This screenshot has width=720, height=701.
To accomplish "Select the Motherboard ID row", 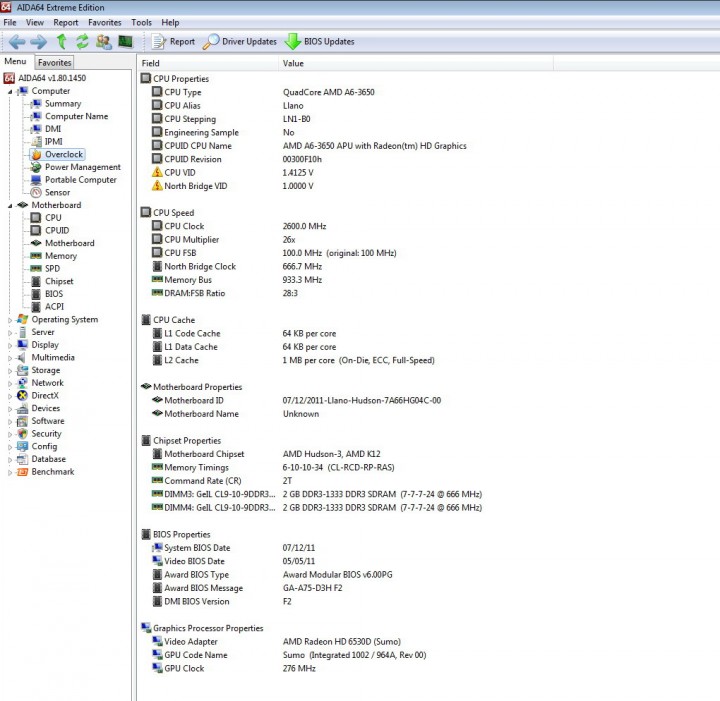I will pyautogui.click(x=296, y=400).
